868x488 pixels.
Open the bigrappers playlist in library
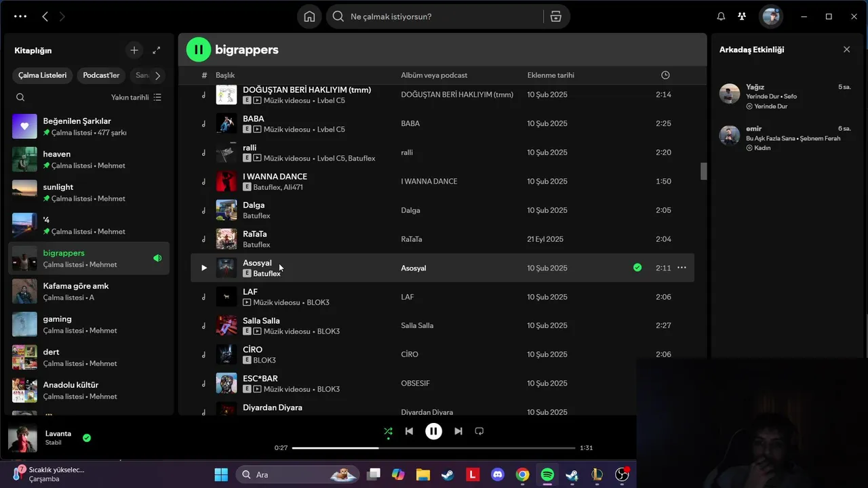point(89,258)
